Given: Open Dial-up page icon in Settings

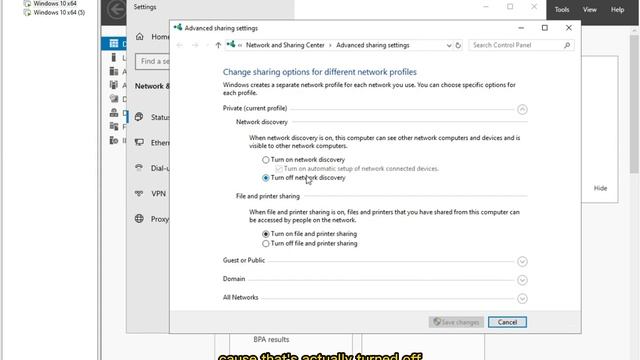Looking at the screenshot, I should pyautogui.click(x=139, y=168).
